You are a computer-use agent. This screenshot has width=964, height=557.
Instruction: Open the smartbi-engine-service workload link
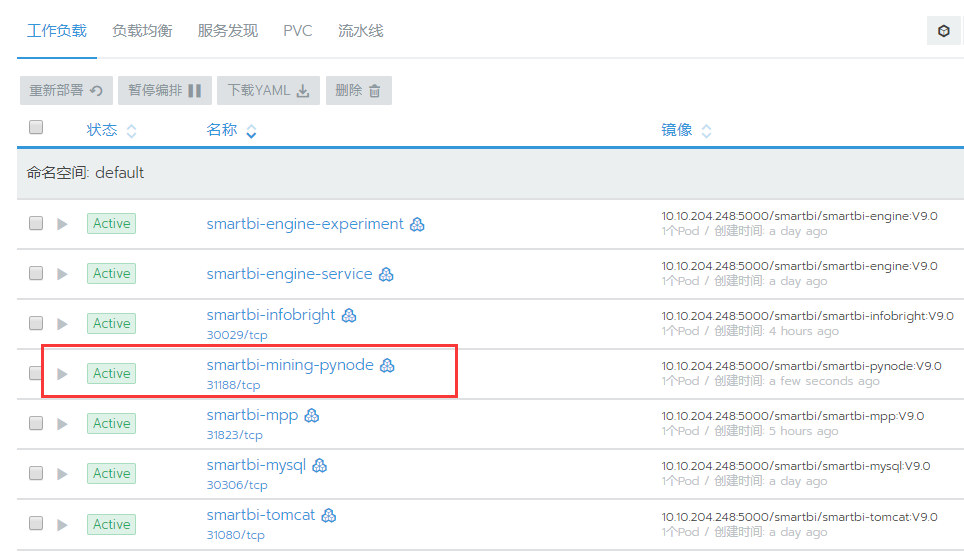290,274
